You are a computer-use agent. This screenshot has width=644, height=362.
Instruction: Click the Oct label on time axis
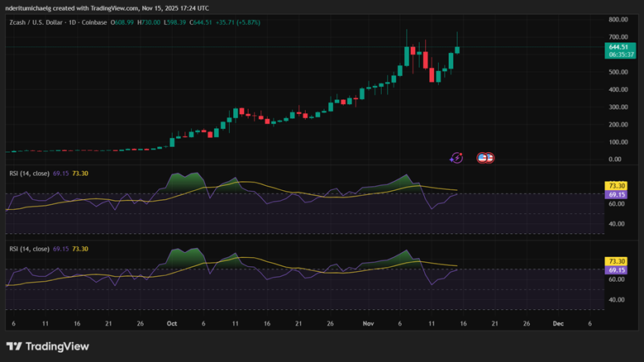[x=171, y=324]
